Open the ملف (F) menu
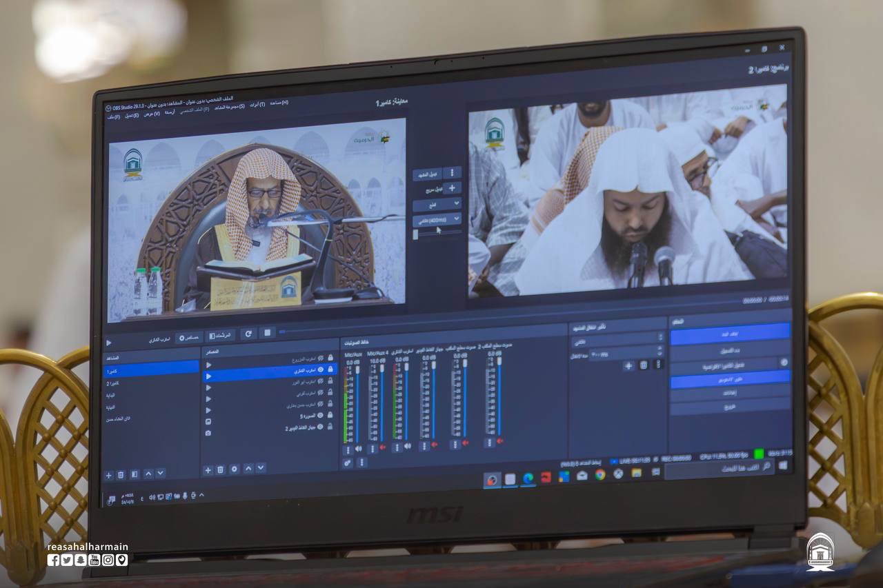883x588 pixels. click(x=113, y=117)
